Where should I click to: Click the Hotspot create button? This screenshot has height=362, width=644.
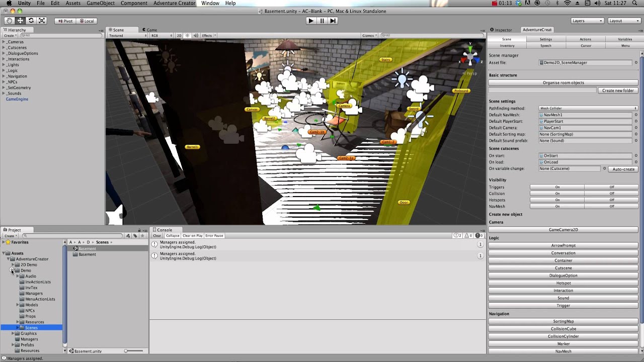pos(563,283)
